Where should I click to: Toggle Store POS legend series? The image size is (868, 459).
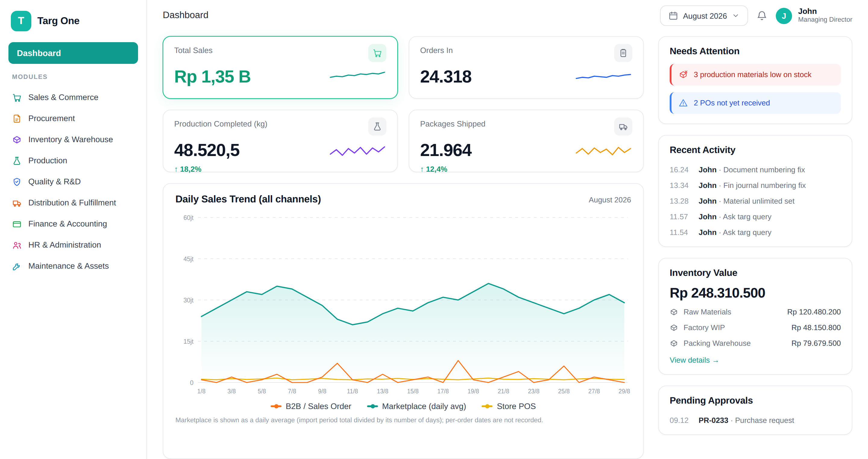click(x=508, y=406)
